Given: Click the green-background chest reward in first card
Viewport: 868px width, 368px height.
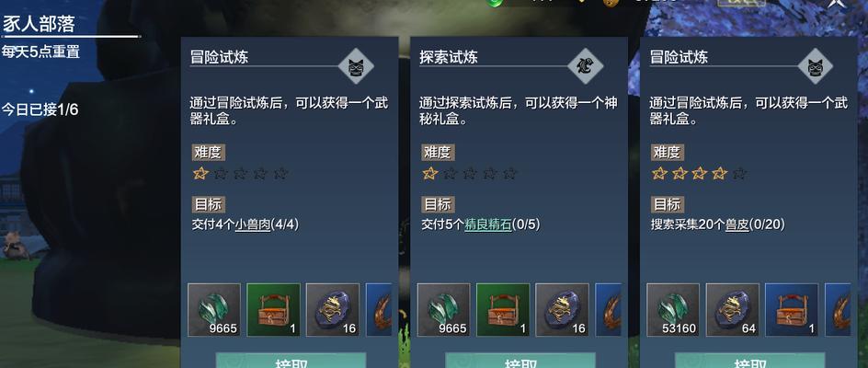Looking at the screenshot, I should coord(273,310).
